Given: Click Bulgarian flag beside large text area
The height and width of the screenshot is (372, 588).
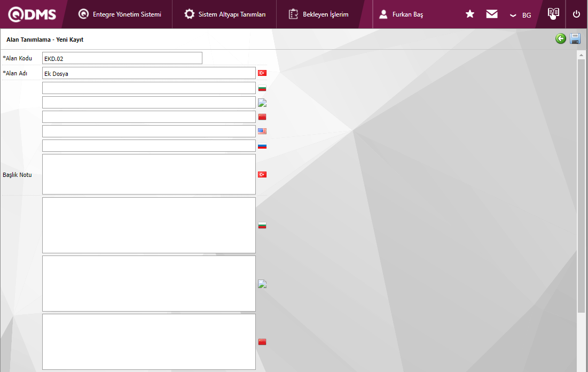Looking at the screenshot, I should pos(262,226).
